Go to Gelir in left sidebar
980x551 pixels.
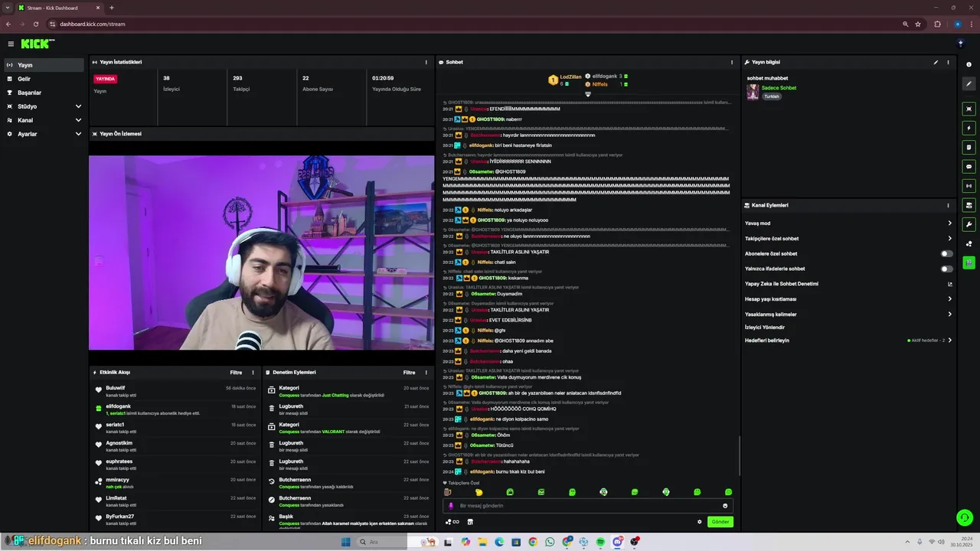point(44,79)
